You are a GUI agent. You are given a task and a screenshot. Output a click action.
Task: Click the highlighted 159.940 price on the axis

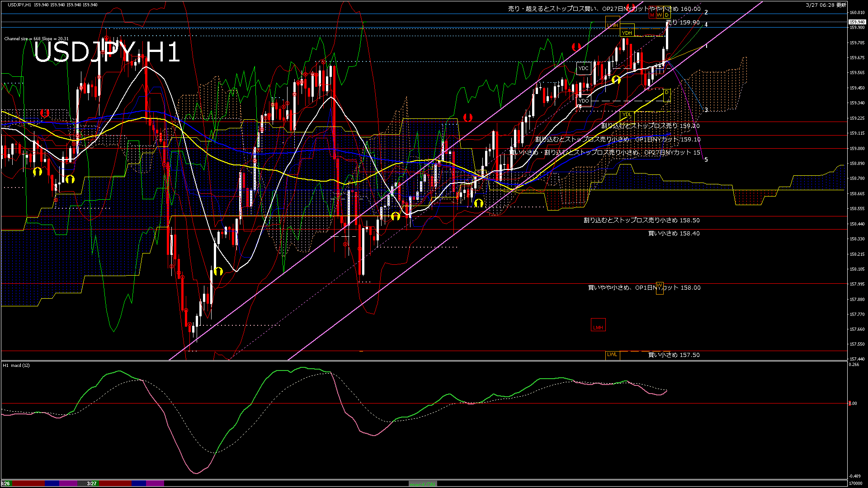[858, 21]
